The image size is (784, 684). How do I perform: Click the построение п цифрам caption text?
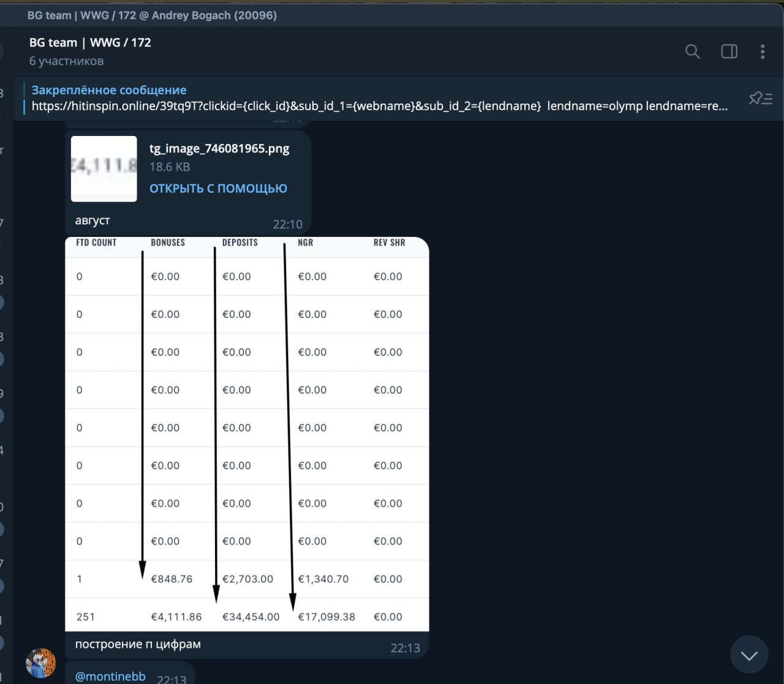coord(138,644)
